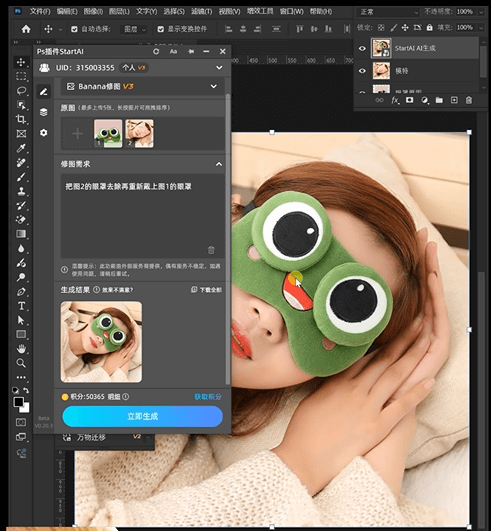Image resolution: width=491 pixels, height=531 pixels.
Task: Toggle lock position icon in Layers panel
Action: (x=405, y=27)
